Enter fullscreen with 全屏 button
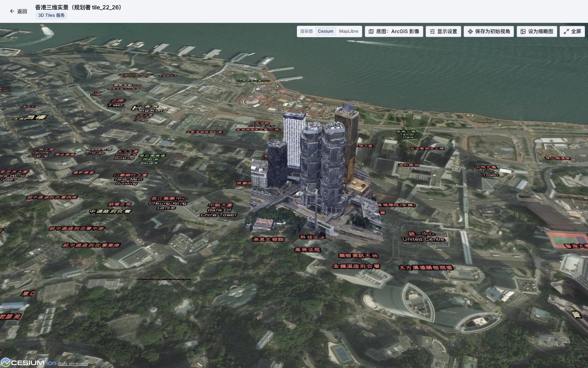This screenshot has height=368, width=588. (x=572, y=31)
